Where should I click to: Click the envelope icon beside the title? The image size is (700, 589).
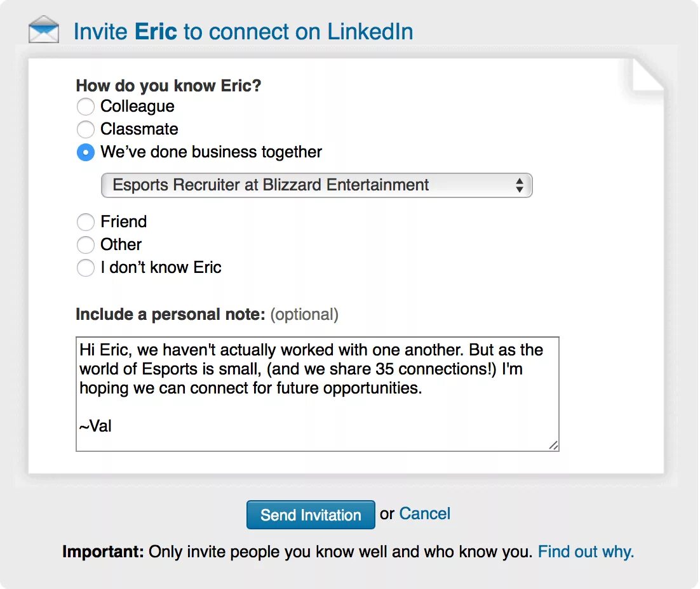pos(44,30)
